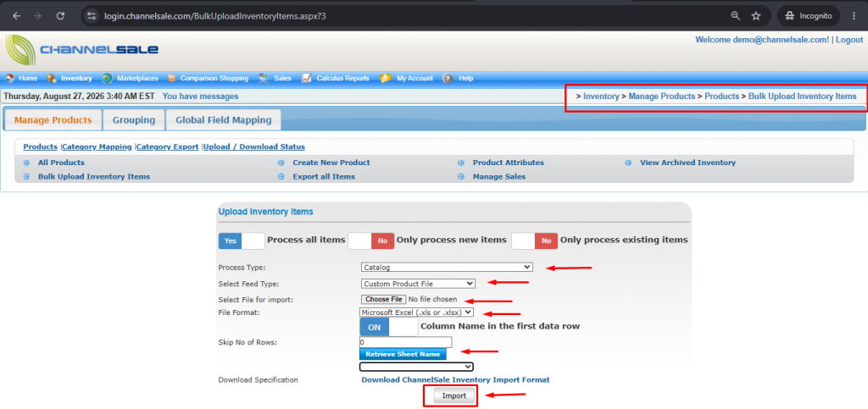Click the Home house icon
The width and height of the screenshot is (868, 409).
point(10,79)
